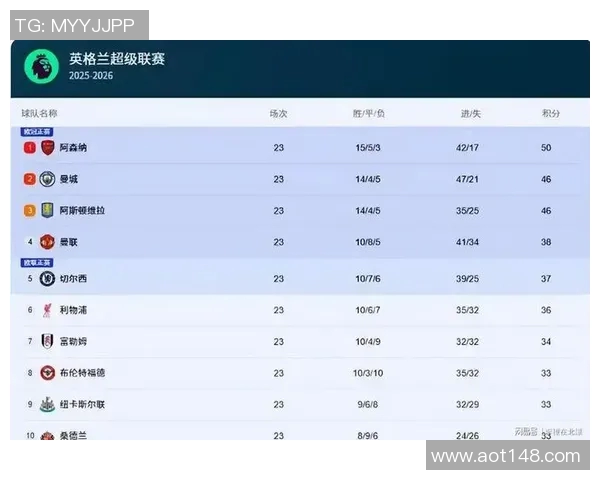
Task: Click the Manchester United (曼联) club crest
Action: [x=47, y=242]
